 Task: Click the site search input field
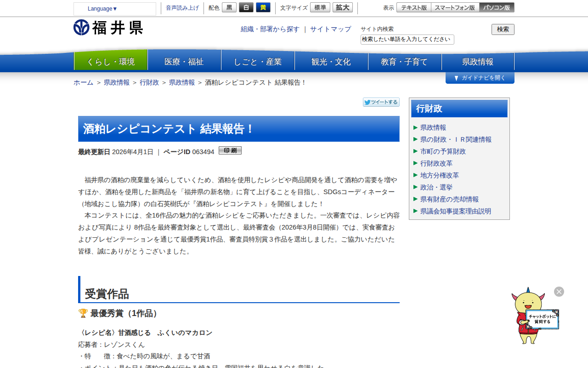(x=407, y=40)
